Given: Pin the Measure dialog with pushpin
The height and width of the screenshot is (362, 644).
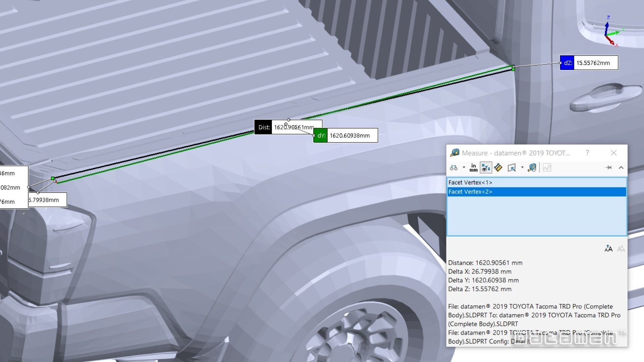Looking at the screenshot, I should pos(608,168).
